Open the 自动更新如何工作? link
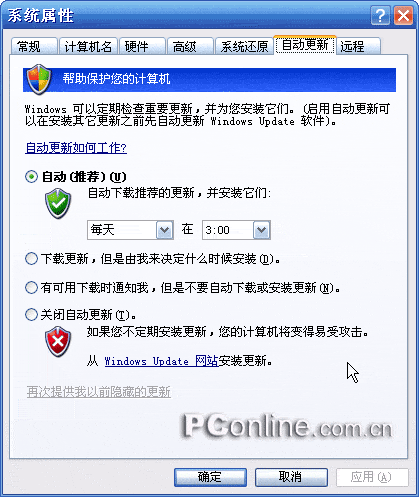The height and width of the screenshot is (497, 419). tap(76, 148)
